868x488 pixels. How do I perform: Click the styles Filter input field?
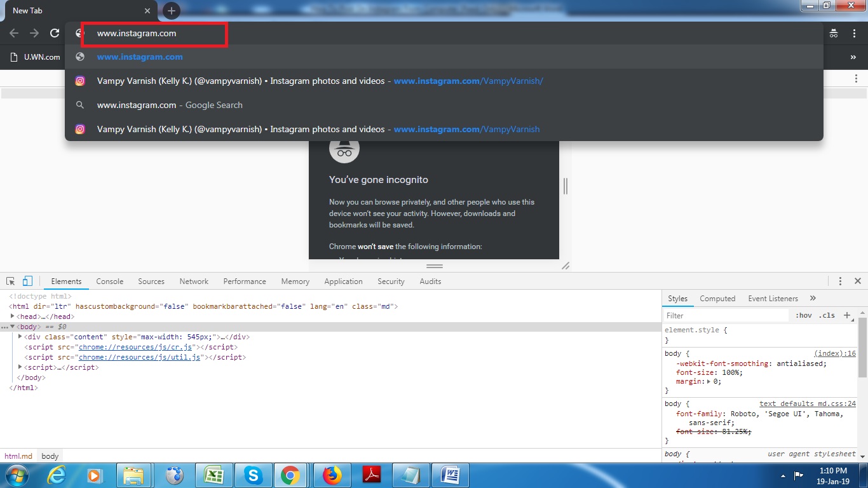click(x=726, y=316)
